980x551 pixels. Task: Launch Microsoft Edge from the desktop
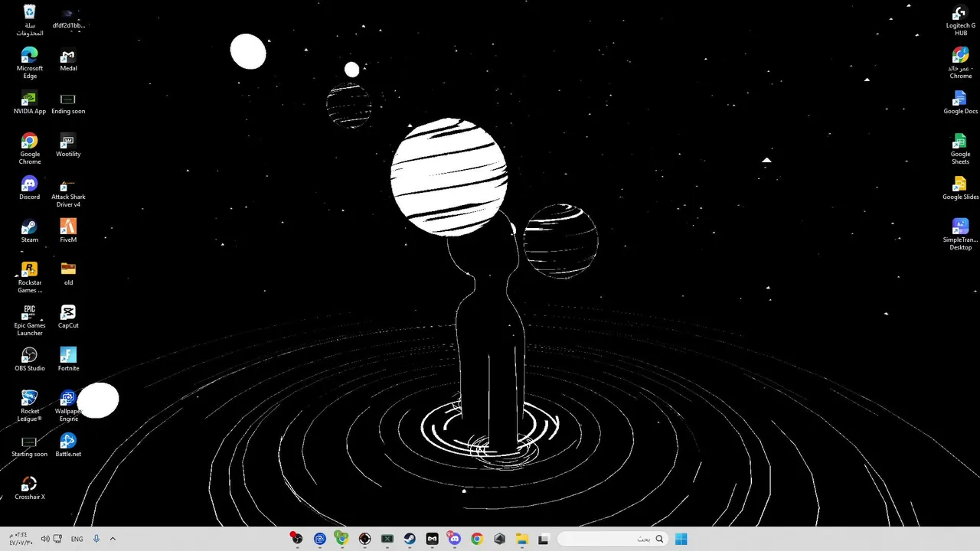click(x=29, y=63)
